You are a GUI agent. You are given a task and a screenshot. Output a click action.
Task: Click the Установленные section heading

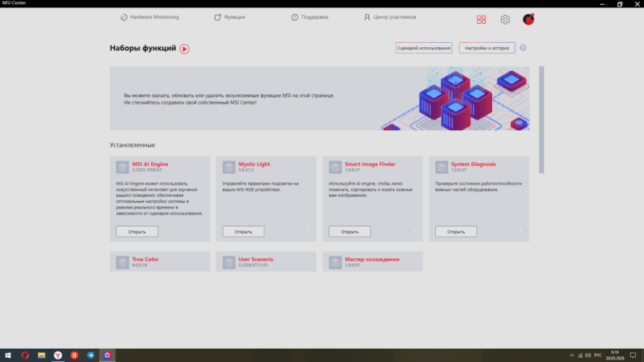132,145
